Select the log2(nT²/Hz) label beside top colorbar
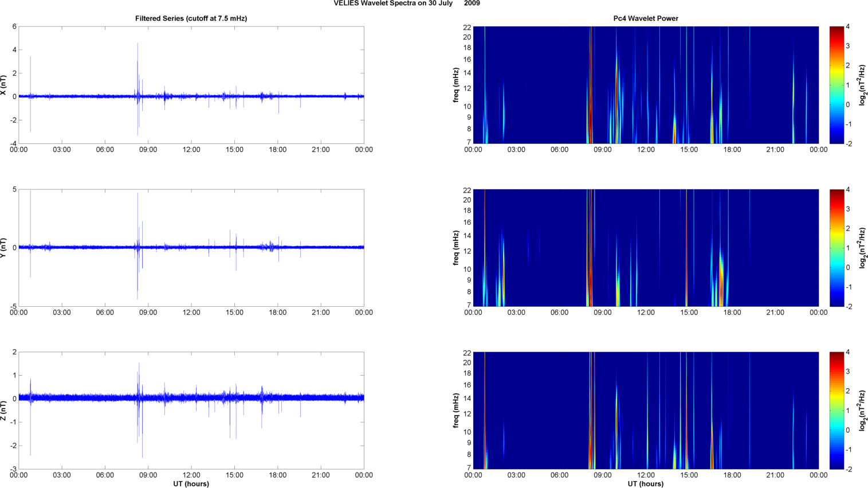 click(863, 85)
